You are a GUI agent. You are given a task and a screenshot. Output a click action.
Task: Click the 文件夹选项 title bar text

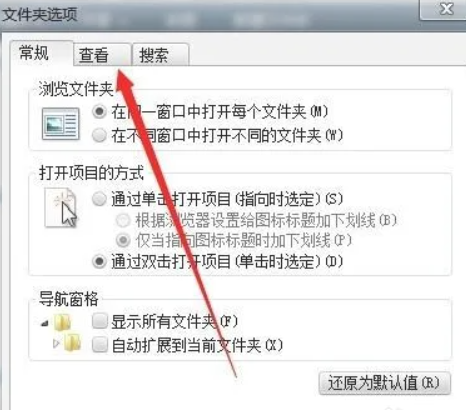[40, 15]
